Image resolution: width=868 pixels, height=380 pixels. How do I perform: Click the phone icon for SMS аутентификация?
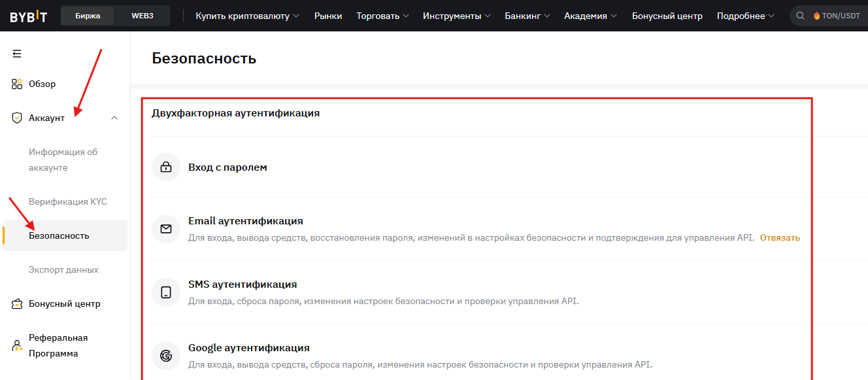point(166,292)
